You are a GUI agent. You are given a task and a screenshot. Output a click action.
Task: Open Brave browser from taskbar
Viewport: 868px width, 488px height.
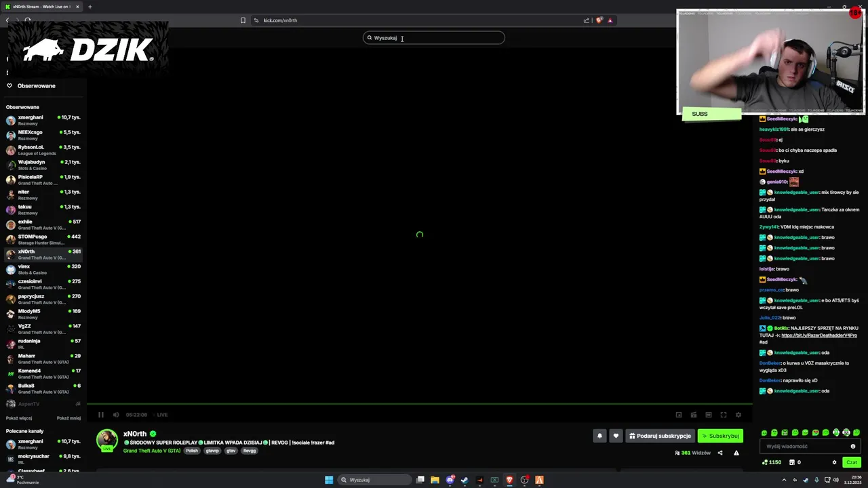(x=509, y=480)
